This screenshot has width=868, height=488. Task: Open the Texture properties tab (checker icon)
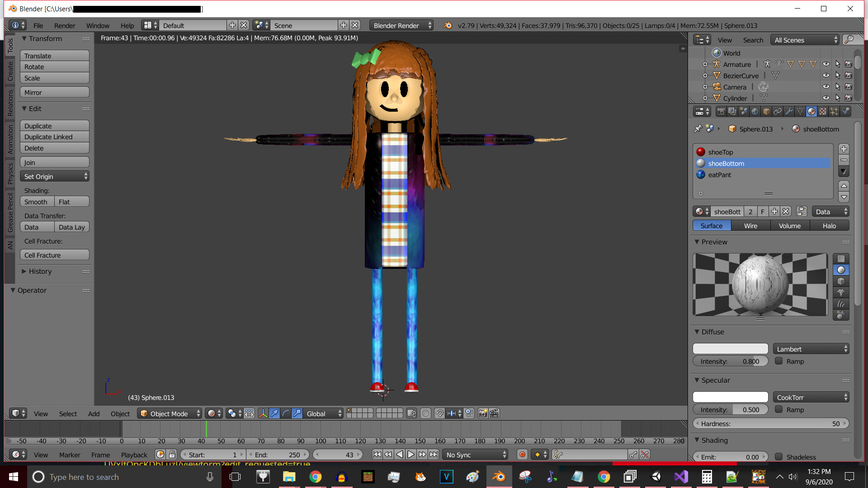pyautogui.click(x=823, y=112)
